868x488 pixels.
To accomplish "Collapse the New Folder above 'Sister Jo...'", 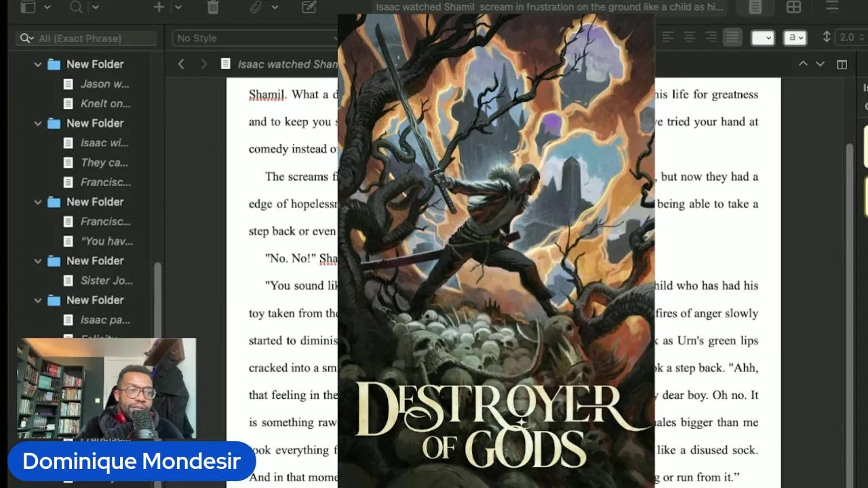I will [x=38, y=261].
